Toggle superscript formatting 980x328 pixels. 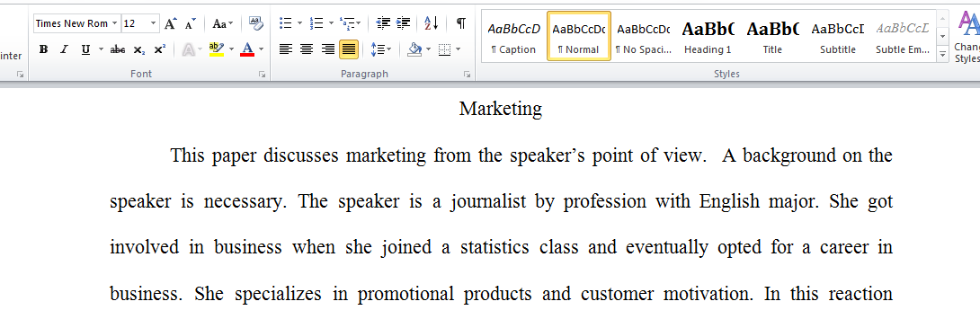coord(159,49)
